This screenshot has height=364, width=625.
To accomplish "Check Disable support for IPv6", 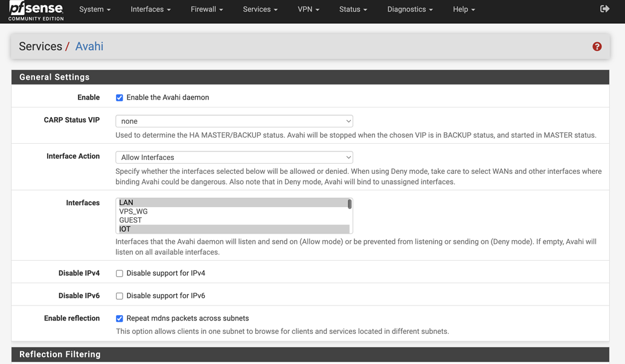I will pos(120,296).
